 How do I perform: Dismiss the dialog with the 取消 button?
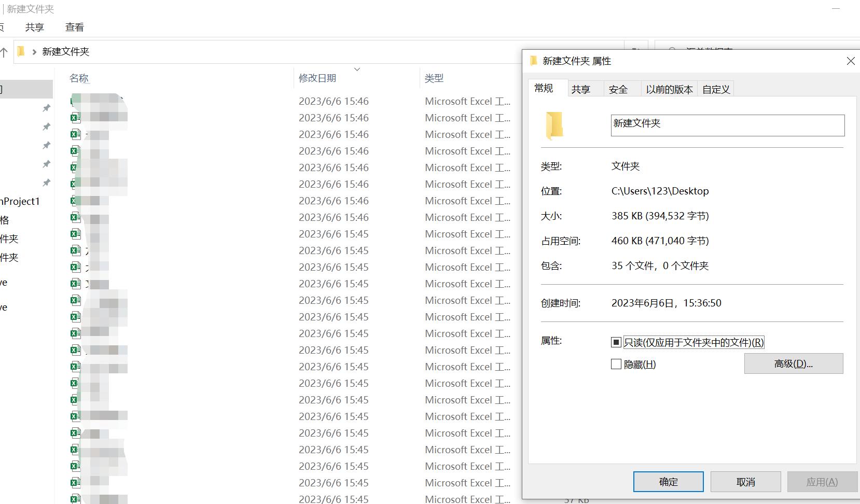point(746,481)
